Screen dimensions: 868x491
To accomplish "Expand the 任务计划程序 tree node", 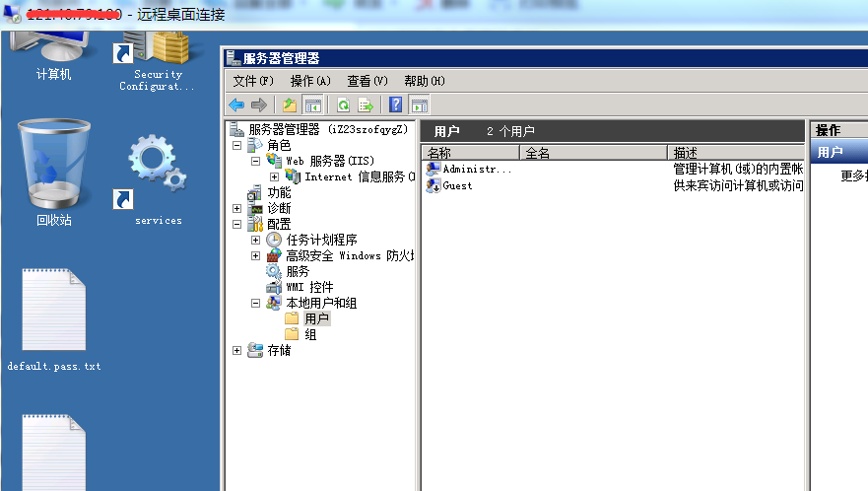I will click(255, 240).
